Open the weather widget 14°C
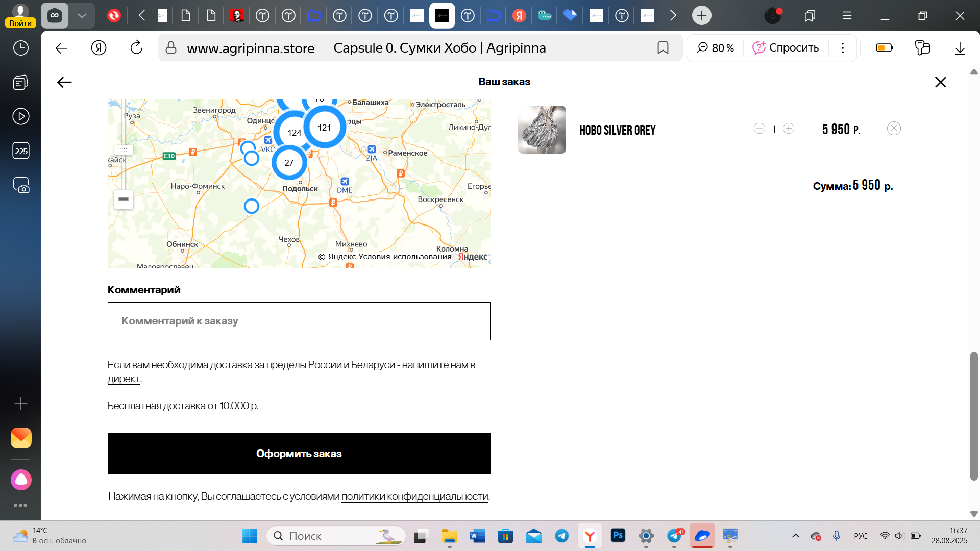This screenshot has height=551, width=980. pyautogui.click(x=50, y=536)
